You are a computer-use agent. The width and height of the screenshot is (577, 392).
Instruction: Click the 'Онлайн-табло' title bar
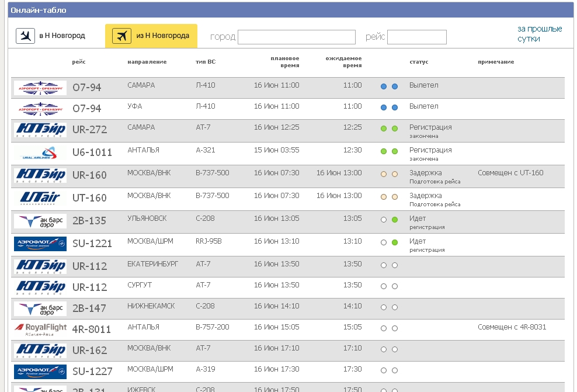point(291,10)
